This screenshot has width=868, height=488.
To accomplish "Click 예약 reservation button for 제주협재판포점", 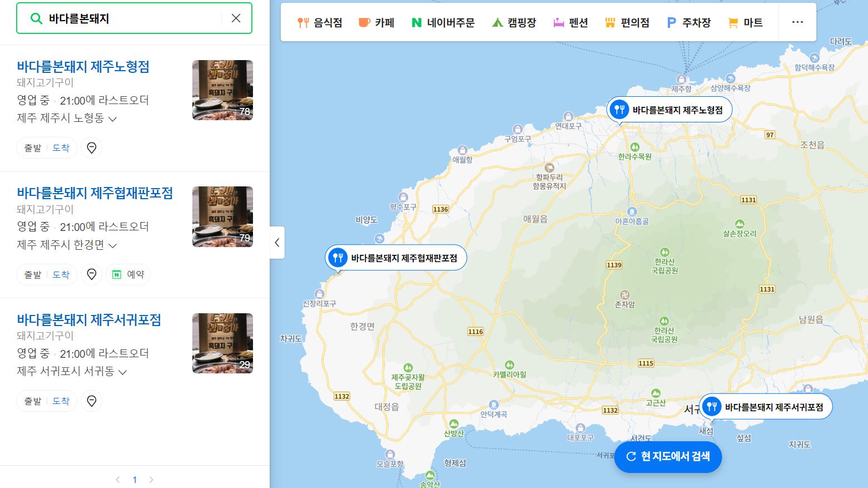I will (128, 275).
